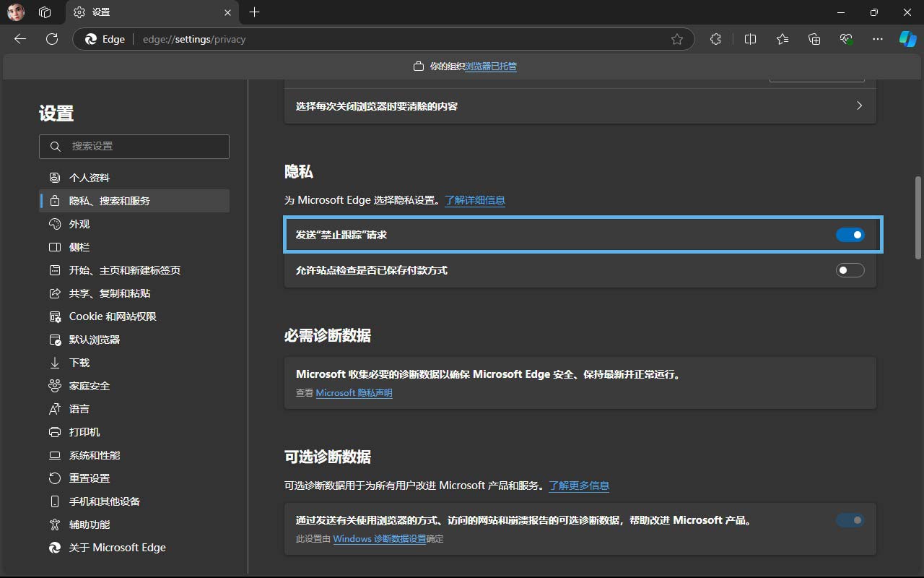Image resolution: width=924 pixels, height=578 pixels.
Task: Open Downloads settings (下载)
Action: coord(134,363)
